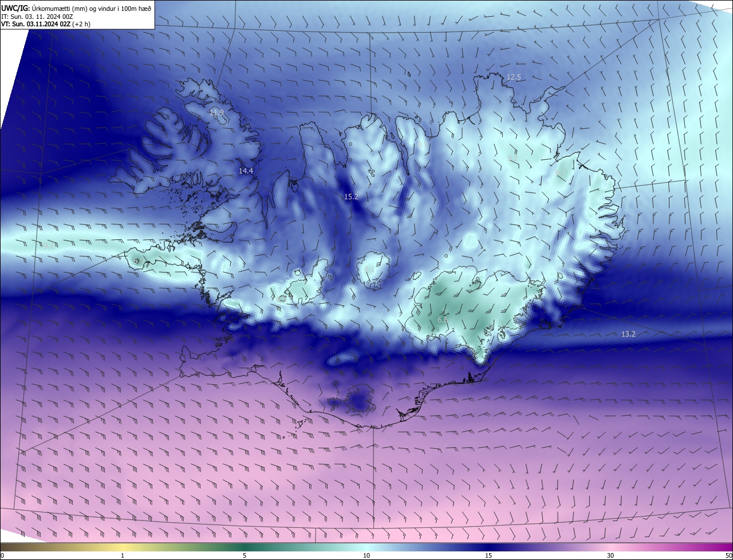This screenshot has height=560, width=733.
Task: Click the 14.4 value on the map
Action: point(246,171)
